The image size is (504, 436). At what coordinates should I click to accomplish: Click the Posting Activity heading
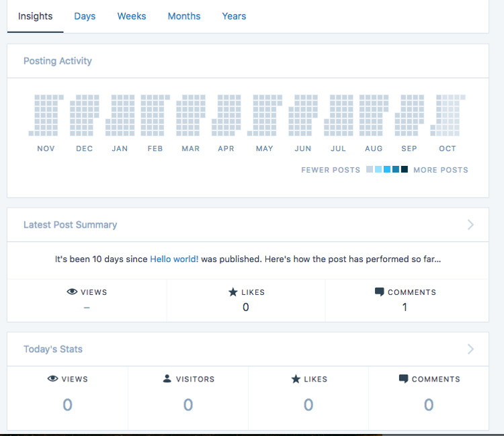pos(58,60)
